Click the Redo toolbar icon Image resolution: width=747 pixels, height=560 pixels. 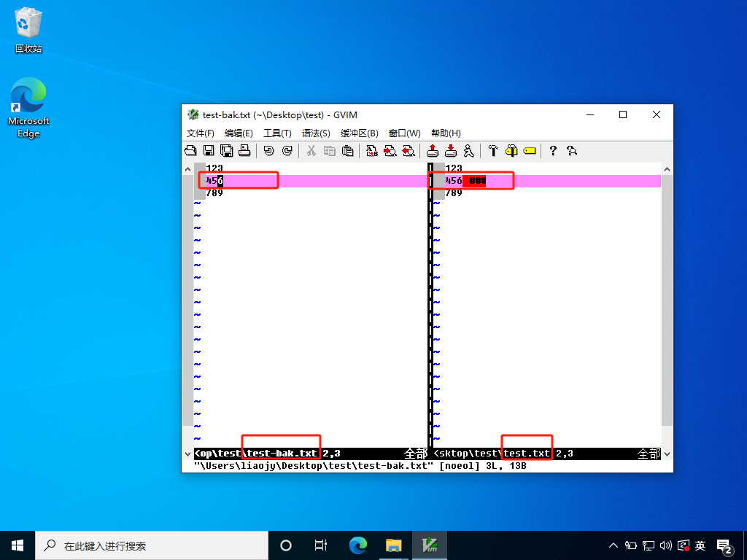point(287,151)
